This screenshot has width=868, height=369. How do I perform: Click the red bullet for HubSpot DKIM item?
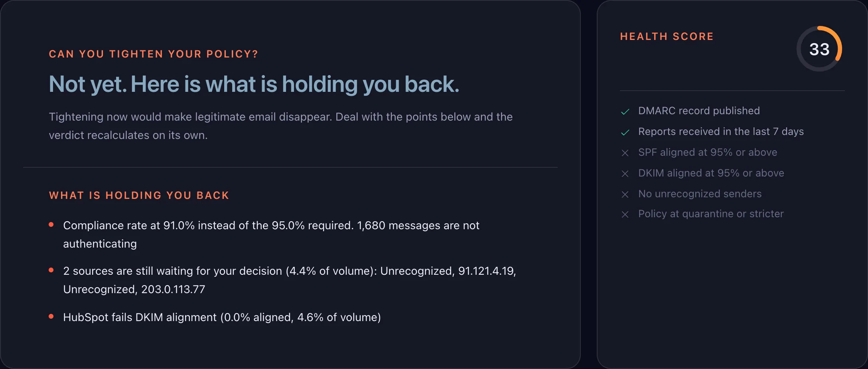[51, 317]
